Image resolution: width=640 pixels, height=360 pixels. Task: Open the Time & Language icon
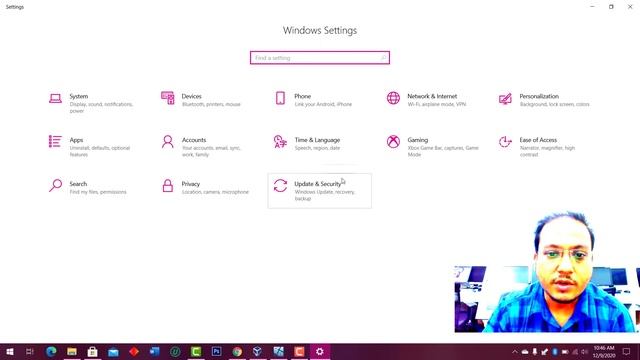pyautogui.click(x=280, y=142)
